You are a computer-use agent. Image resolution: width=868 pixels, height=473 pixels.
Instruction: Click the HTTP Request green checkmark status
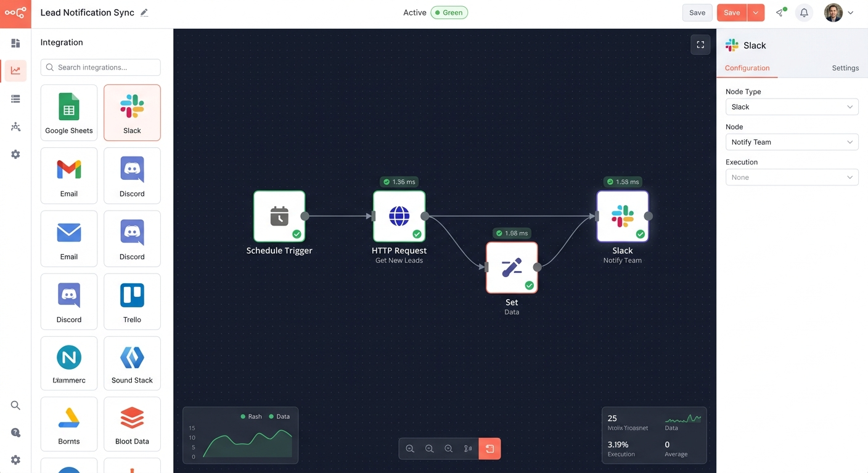click(x=417, y=234)
